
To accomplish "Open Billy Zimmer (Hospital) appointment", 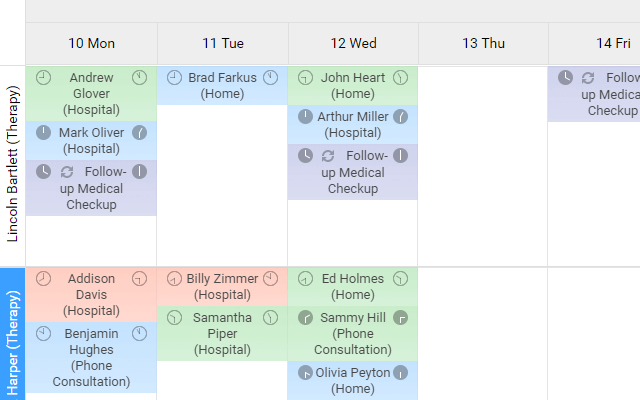I will tap(222, 286).
